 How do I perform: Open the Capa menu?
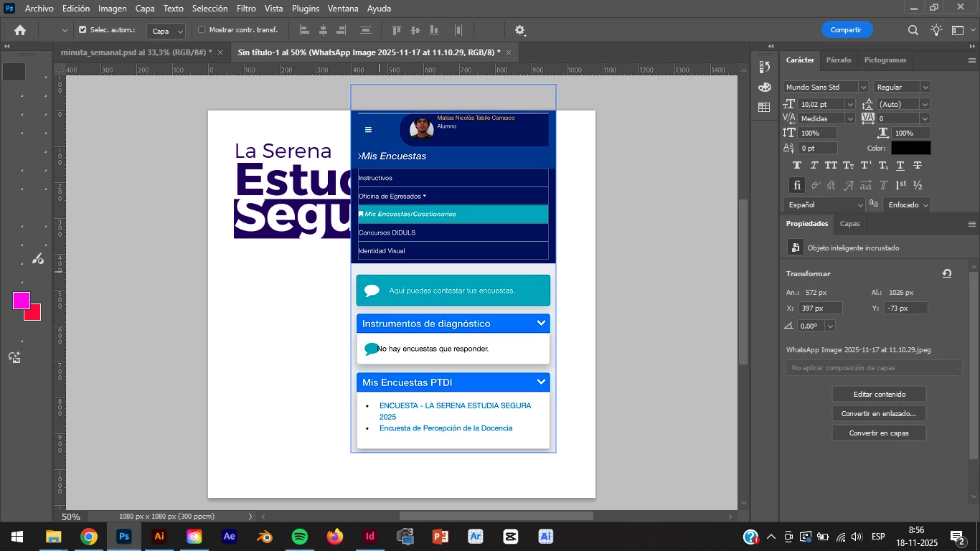click(145, 9)
